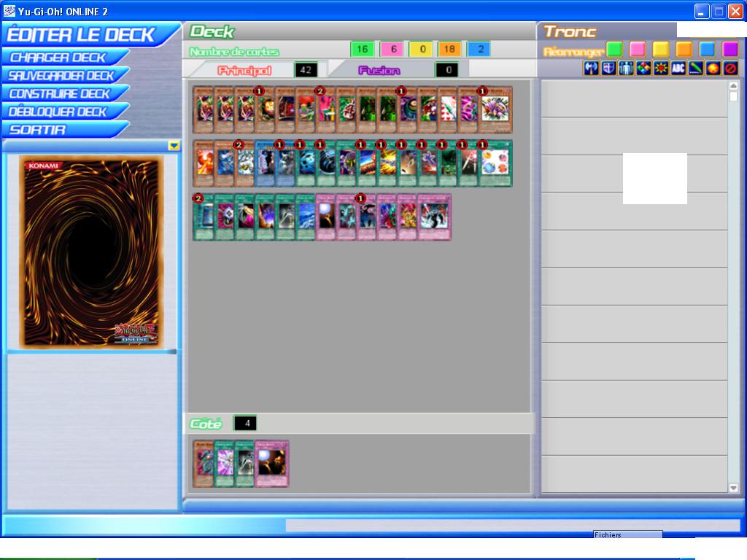Viewport: 747px width, 560px height.
Task: Click the Principal deck total showing 42
Action: click(x=306, y=70)
